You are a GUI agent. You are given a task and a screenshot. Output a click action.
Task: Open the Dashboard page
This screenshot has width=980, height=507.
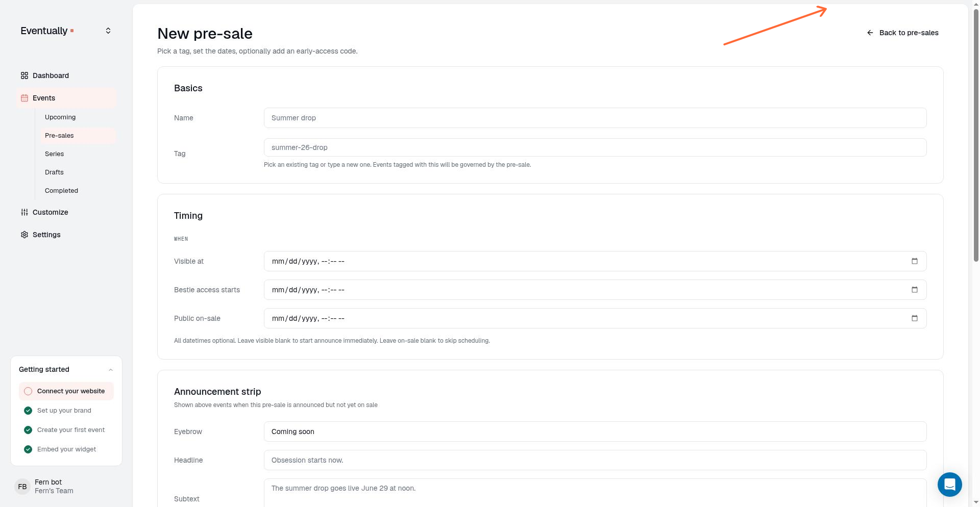[66, 75]
